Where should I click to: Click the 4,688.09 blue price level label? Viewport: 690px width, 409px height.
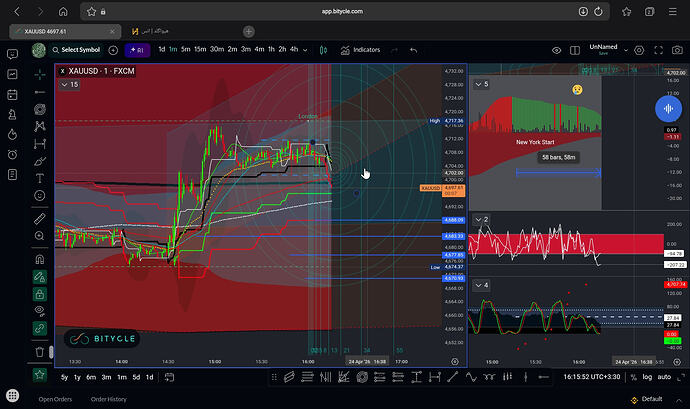[454, 220]
